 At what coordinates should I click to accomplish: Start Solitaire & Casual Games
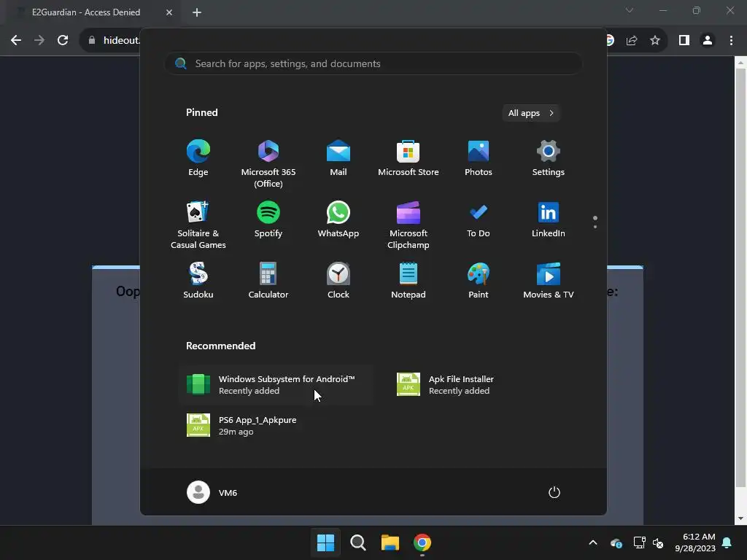point(198,225)
